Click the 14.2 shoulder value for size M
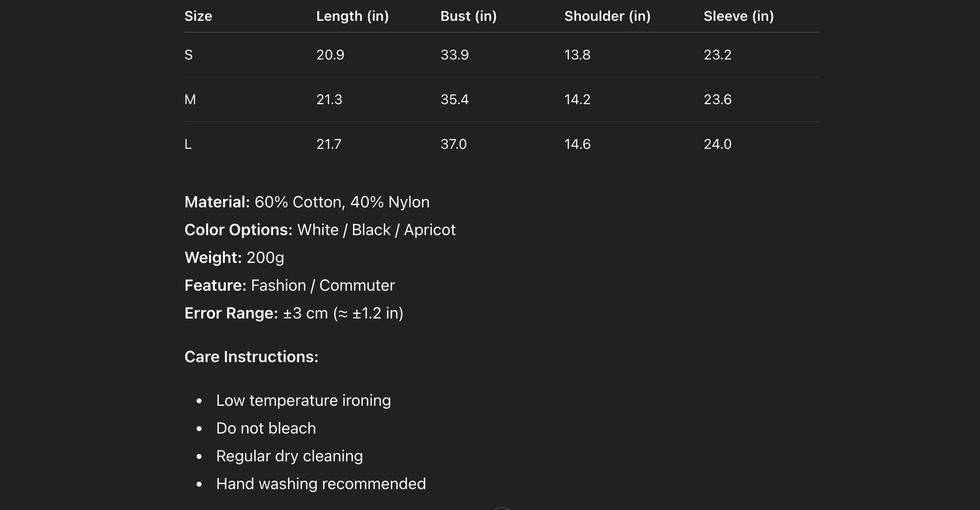Screen dimensions: 980x510 [577, 100]
